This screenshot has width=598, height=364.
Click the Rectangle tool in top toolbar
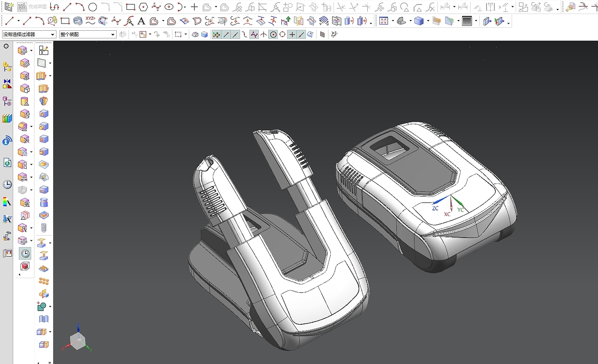coord(131,7)
